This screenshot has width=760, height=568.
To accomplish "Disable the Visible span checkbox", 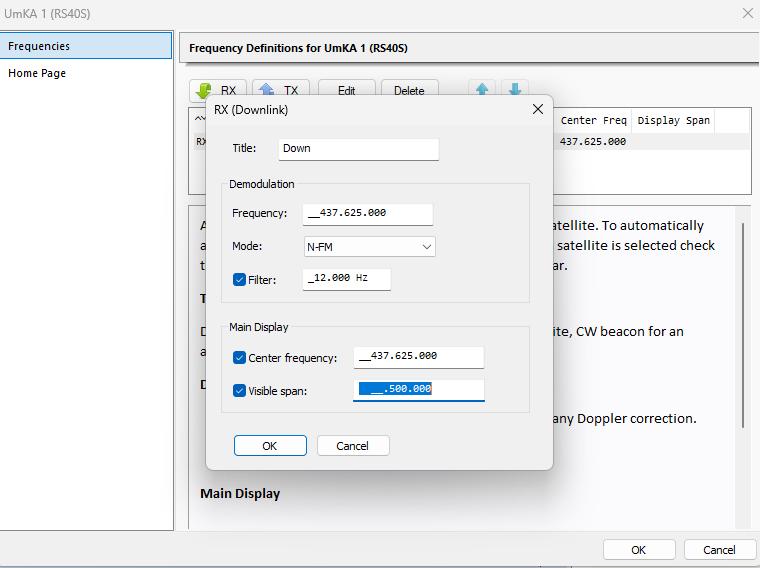I will [240, 391].
